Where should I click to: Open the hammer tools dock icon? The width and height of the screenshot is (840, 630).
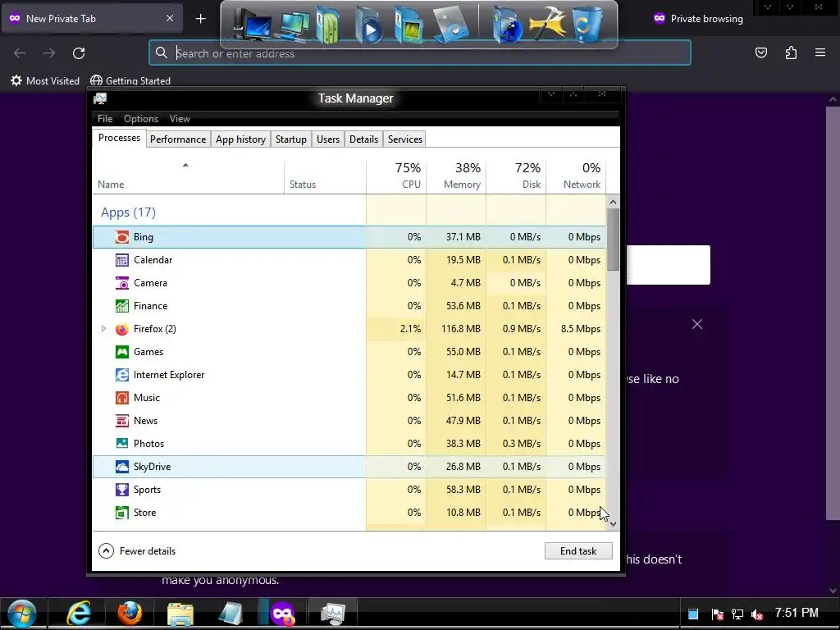tap(547, 23)
